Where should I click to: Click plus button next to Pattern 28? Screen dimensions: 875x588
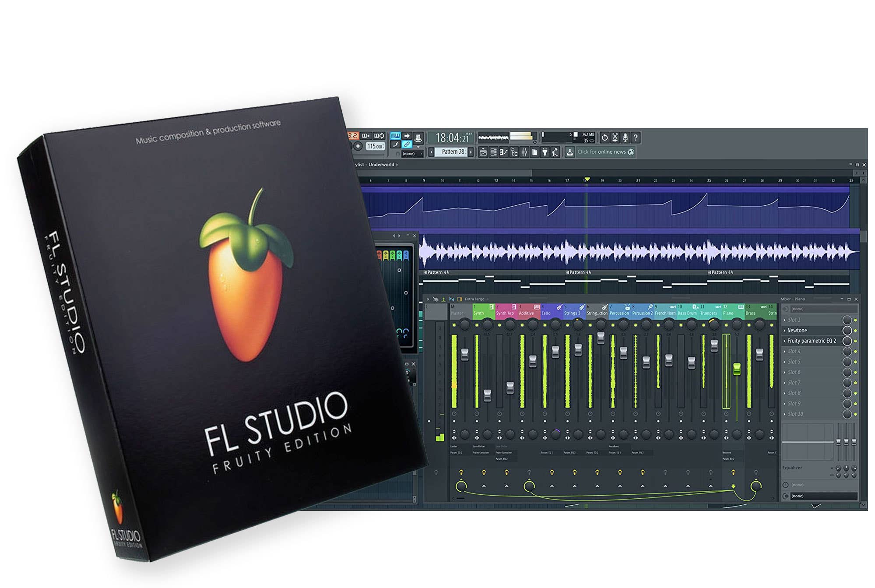coord(471,152)
